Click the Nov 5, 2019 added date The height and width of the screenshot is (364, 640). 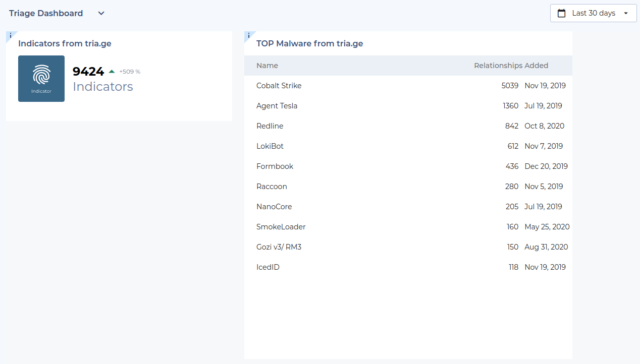click(544, 187)
